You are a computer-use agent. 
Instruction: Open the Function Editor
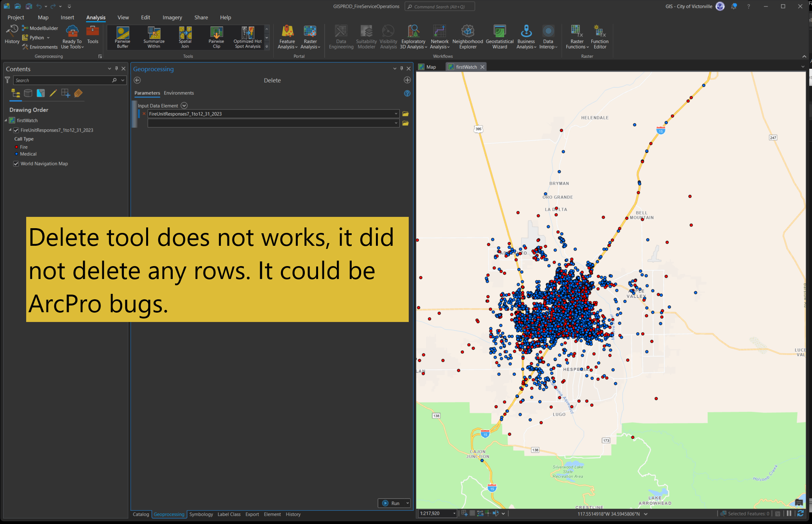pos(599,37)
